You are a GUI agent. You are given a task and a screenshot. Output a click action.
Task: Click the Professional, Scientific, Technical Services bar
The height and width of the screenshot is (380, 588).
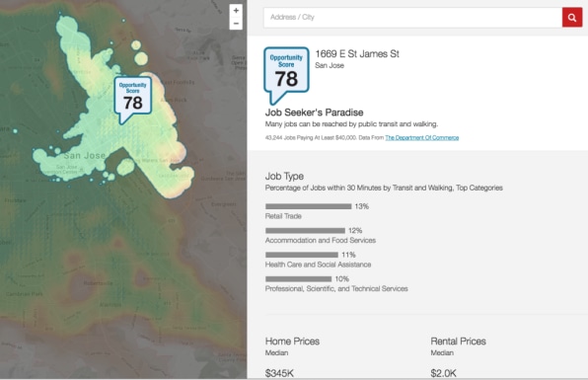pyautogui.click(x=299, y=278)
